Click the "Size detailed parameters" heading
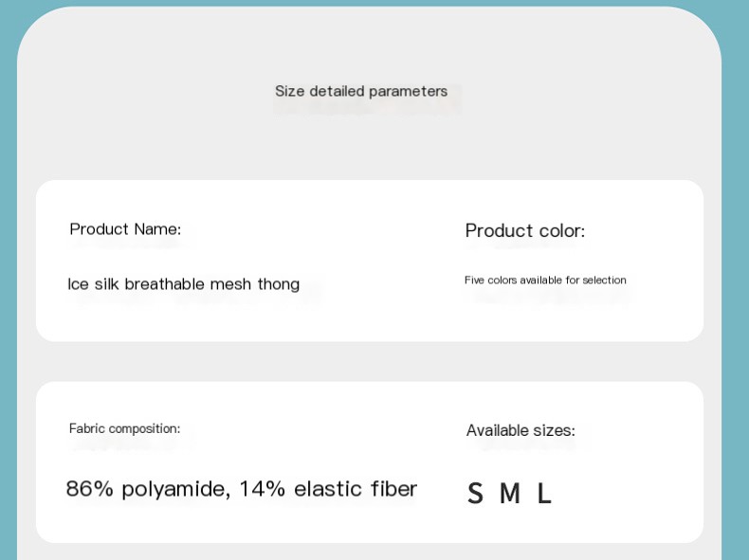749x560 pixels. tap(361, 91)
